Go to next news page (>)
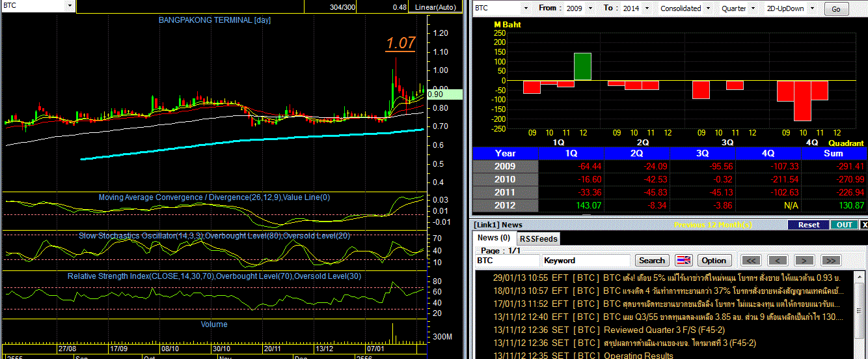This screenshot has width=868, height=359. [x=804, y=260]
